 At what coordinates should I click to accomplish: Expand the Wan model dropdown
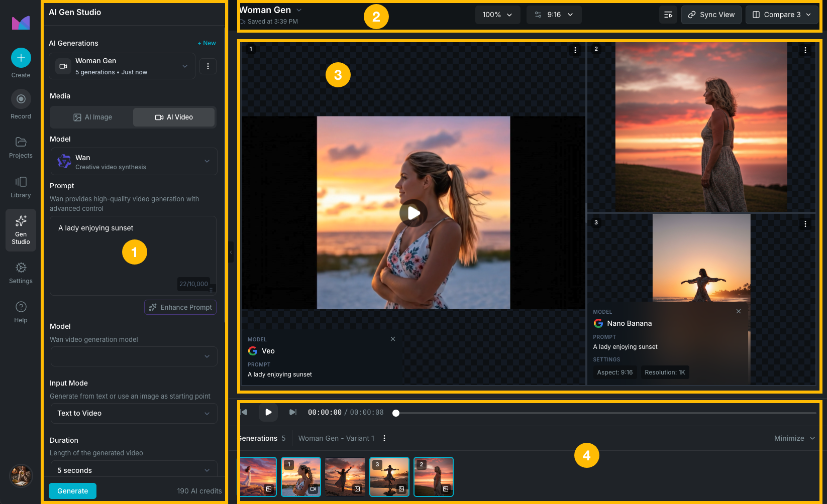(x=134, y=162)
